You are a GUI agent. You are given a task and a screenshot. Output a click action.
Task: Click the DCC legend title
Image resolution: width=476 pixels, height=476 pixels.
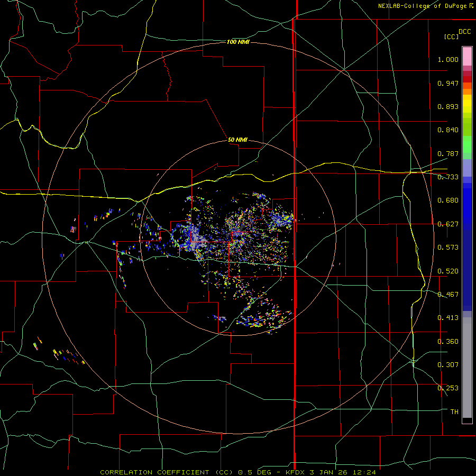(x=464, y=32)
